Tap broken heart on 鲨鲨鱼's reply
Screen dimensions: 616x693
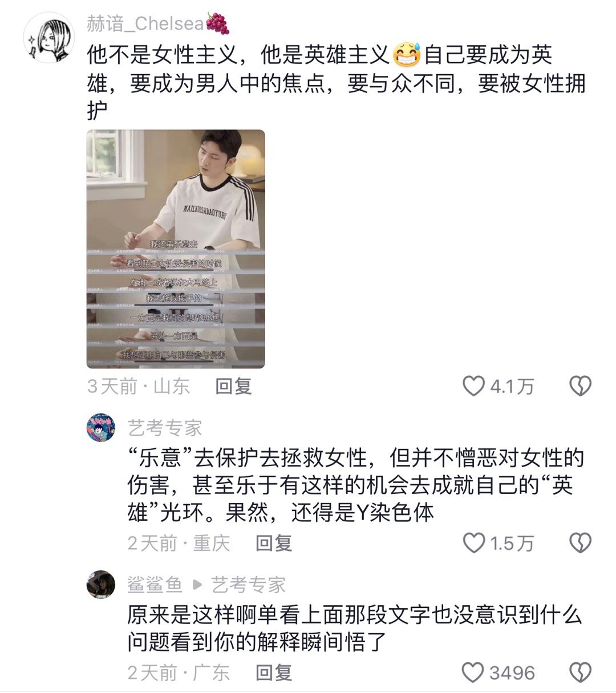click(x=580, y=672)
